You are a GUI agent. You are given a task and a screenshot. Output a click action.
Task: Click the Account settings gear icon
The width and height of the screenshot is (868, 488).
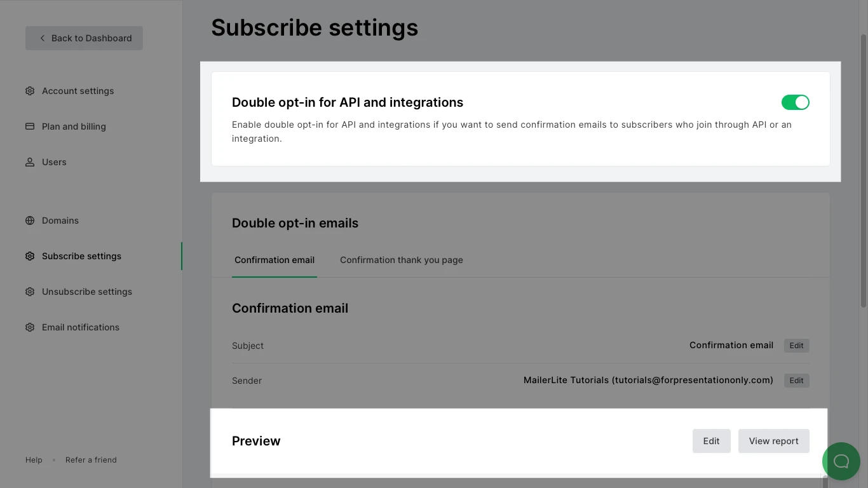point(30,91)
